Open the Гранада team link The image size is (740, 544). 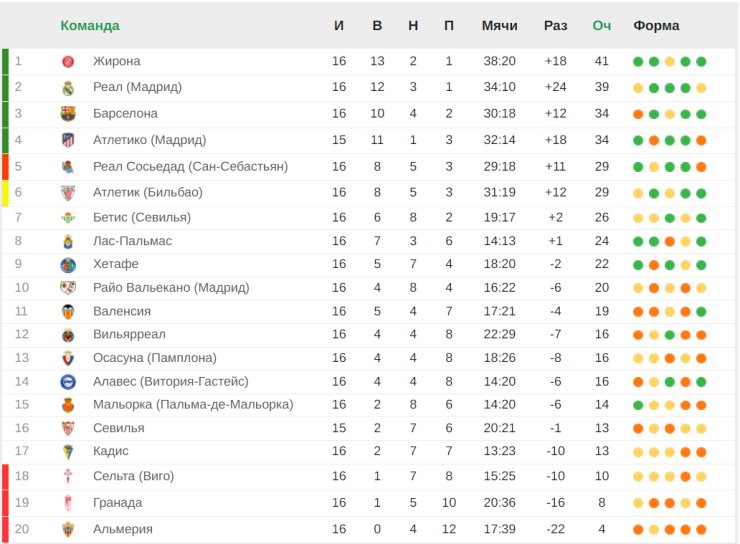point(118,503)
